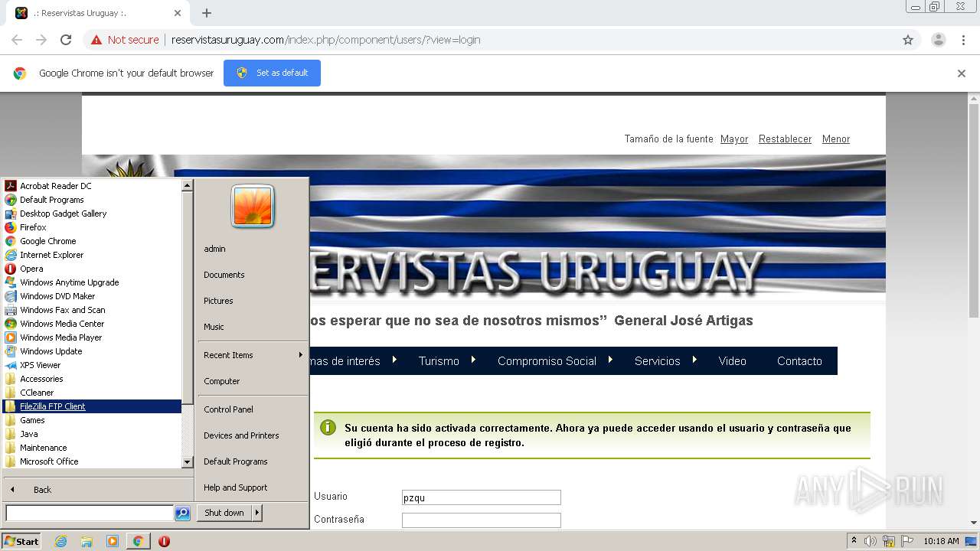Show hidden tray icons arrow

[854, 541]
